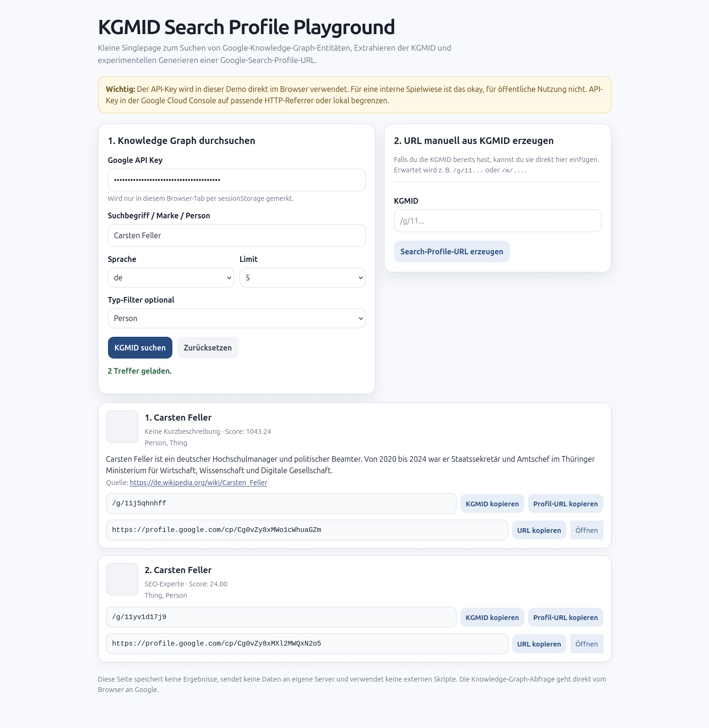709x728 pixels.
Task: Open second result's profile via Öffnen
Action: (x=586, y=644)
